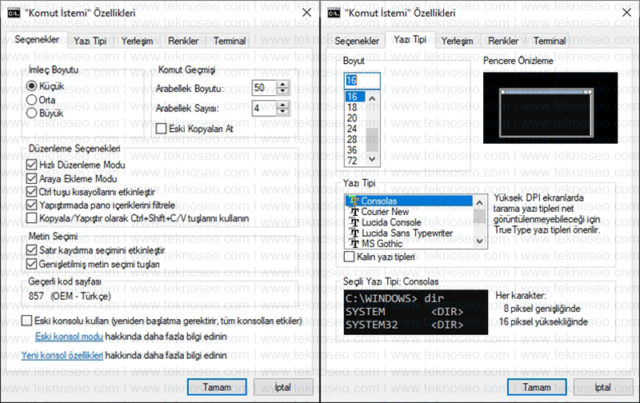Open Renkler tab in left window
The image size is (640, 403).
click(x=183, y=41)
